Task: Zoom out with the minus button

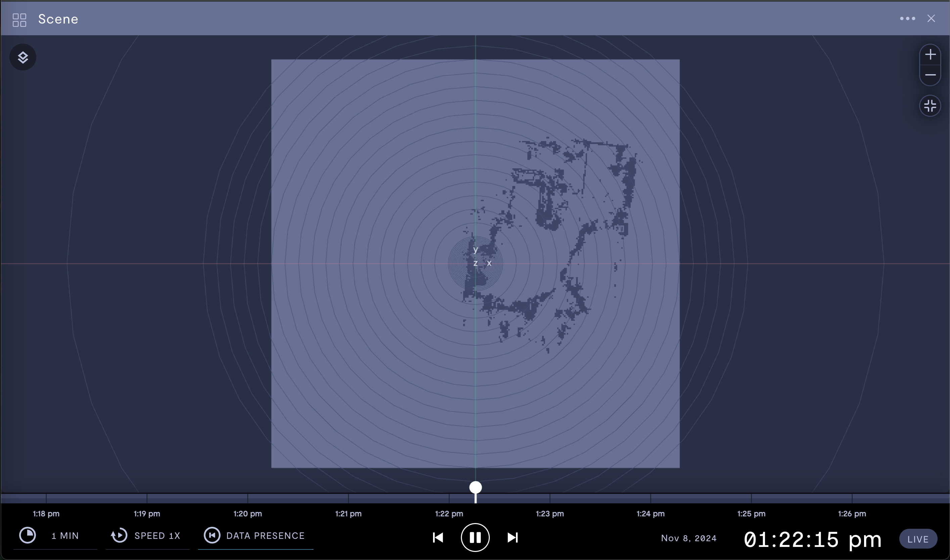Action: point(930,75)
